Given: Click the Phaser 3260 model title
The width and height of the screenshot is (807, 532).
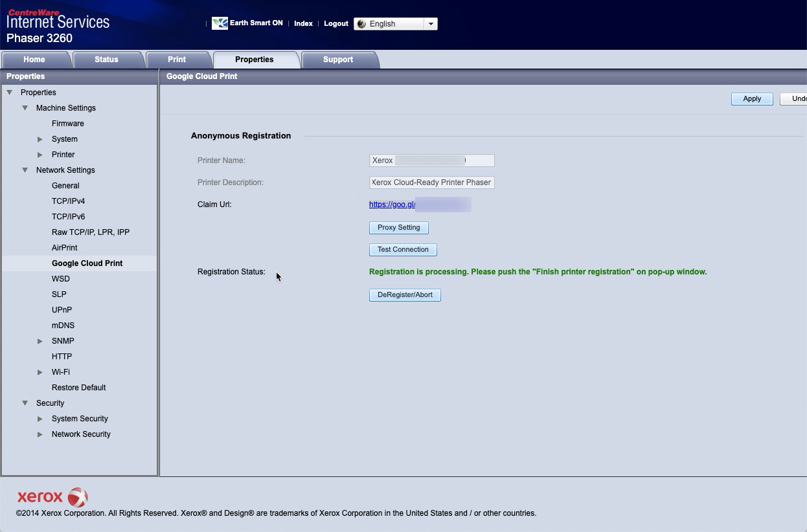Looking at the screenshot, I should [40, 38].
